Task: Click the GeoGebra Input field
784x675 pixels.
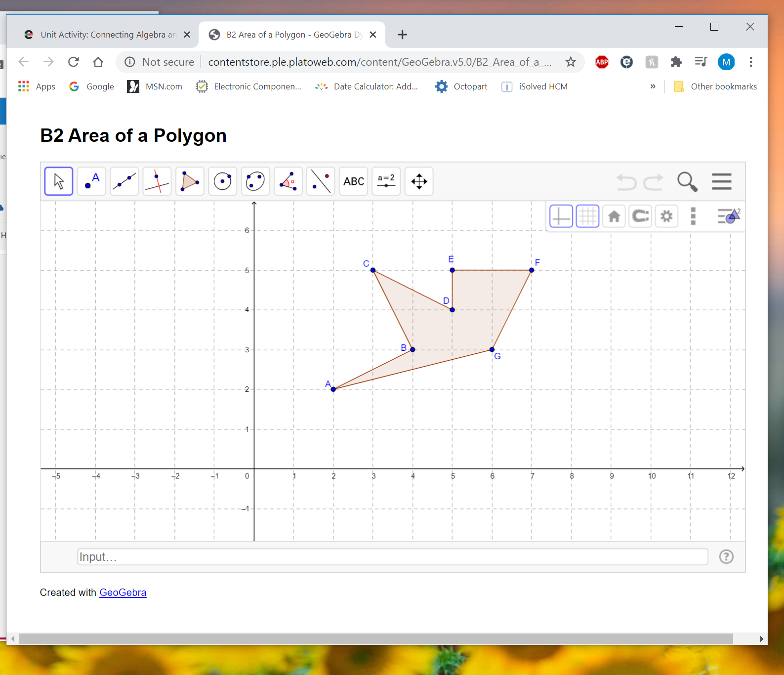Action: [393, 557]
